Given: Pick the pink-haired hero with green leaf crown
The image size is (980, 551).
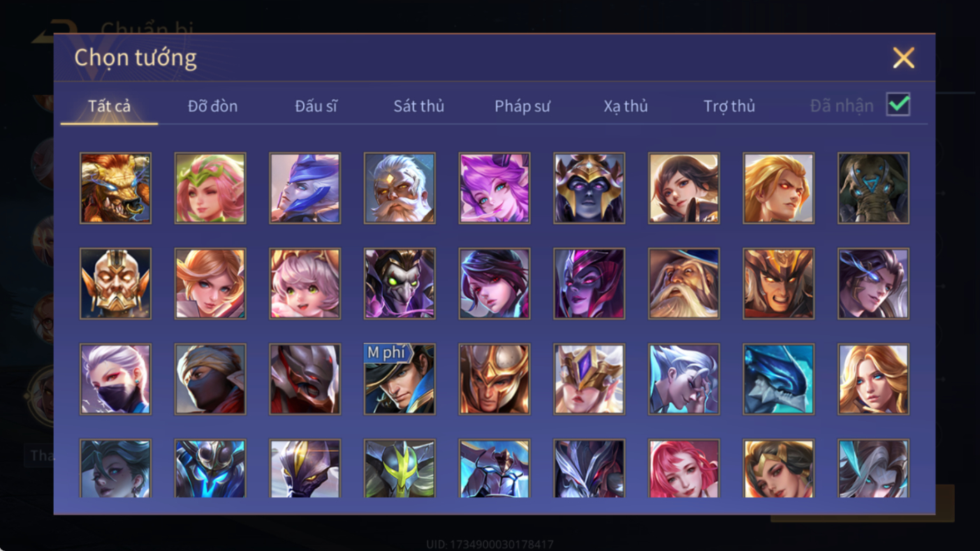Looking at the screenshot, I should (210, 189).
